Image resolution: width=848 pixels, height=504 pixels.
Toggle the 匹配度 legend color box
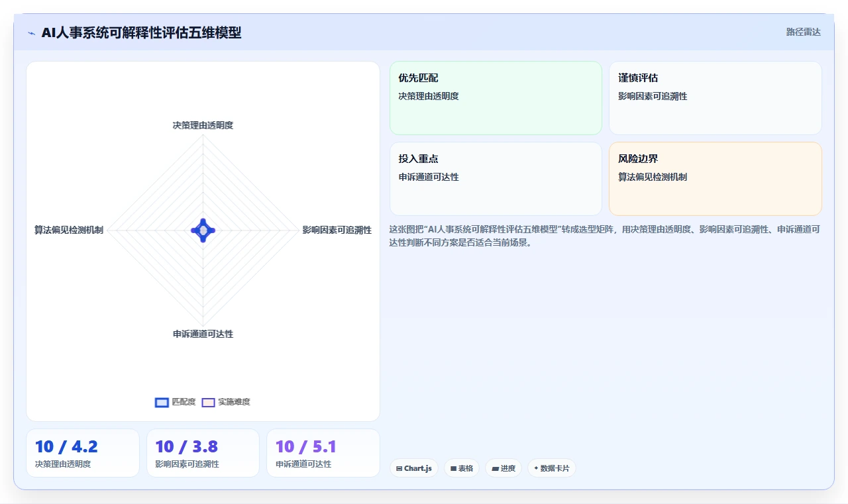[162, 402]
